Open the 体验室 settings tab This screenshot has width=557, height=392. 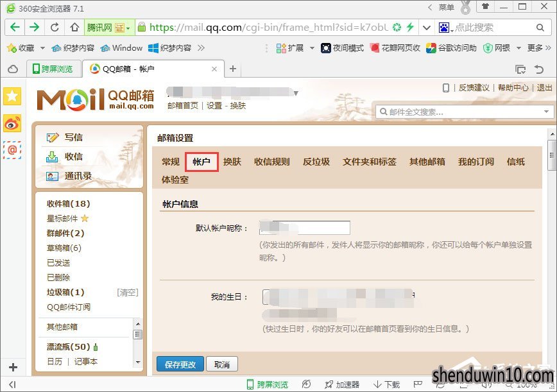[x=175, y=180]
